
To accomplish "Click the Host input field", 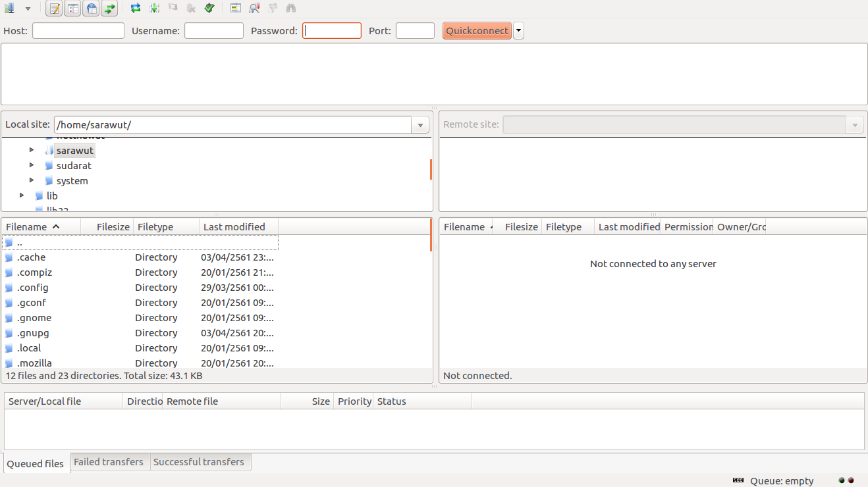I will (x=78, y=31).
